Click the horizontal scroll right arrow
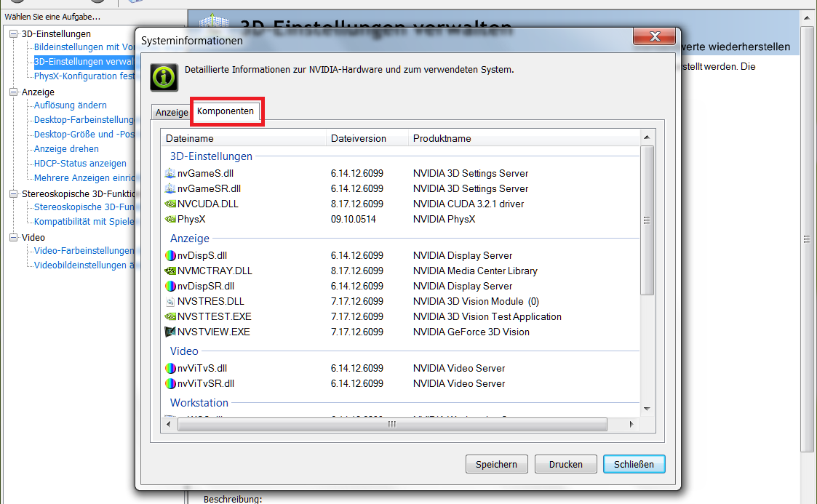Image resolution: width=817 pixels, height=504 pixels. click(x=631, y=424)
